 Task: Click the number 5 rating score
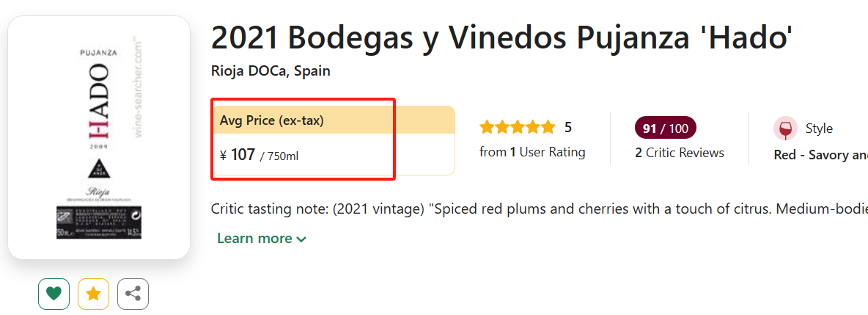click(568, 128)
